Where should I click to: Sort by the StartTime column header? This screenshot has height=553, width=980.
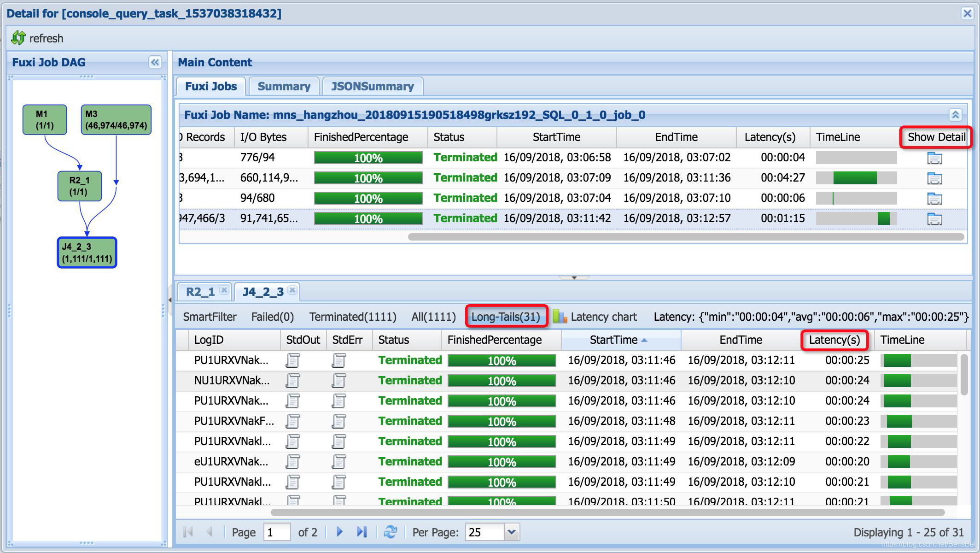pyautogui.click(x=621, y=340)
